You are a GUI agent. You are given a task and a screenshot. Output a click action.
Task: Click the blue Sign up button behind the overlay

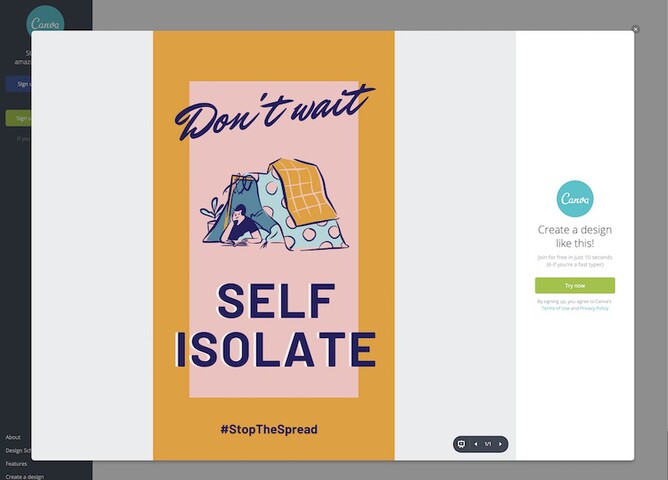click(19, 84)
